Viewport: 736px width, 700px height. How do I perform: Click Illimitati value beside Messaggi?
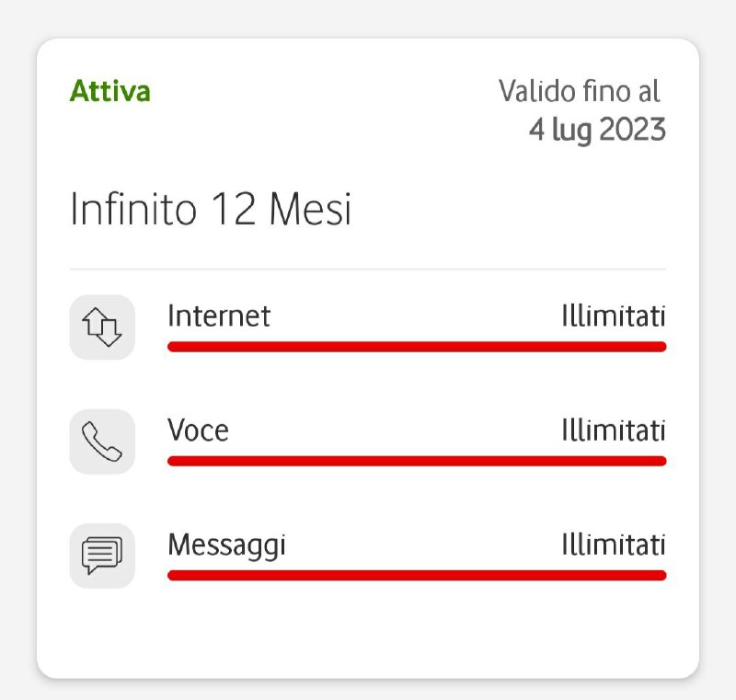[613, 545]
